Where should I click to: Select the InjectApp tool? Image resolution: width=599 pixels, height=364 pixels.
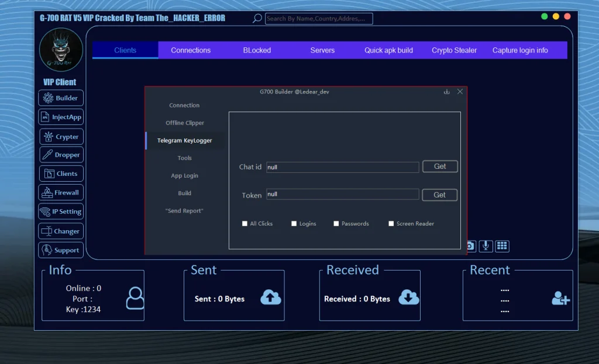pos(60,116)
